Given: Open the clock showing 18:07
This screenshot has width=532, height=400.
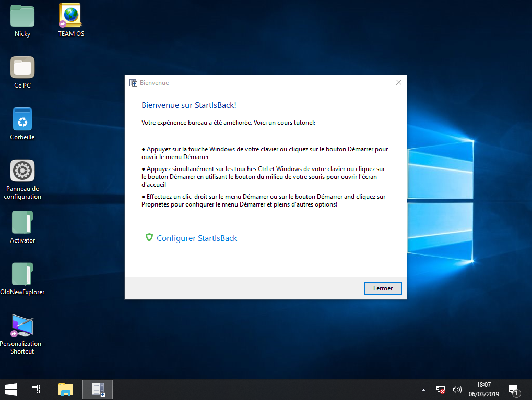Looking at the screenshot, I should coord(484,390).
